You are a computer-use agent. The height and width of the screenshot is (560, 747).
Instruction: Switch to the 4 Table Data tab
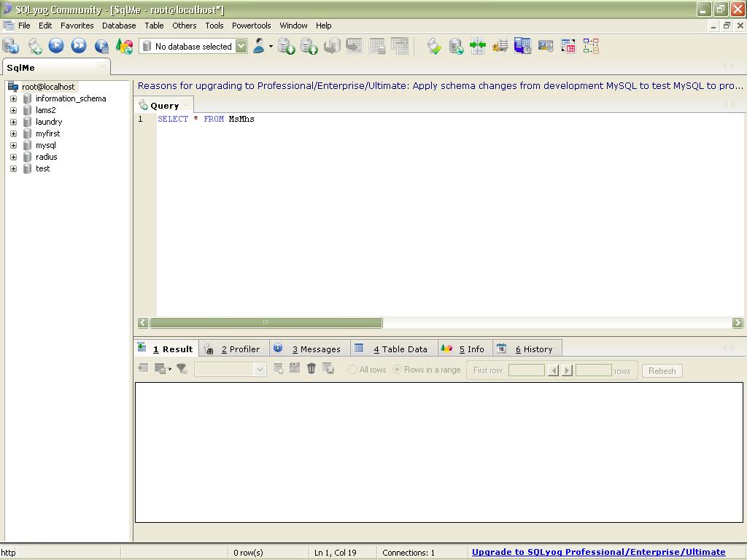pyautogui.click(x=394, y=349)
